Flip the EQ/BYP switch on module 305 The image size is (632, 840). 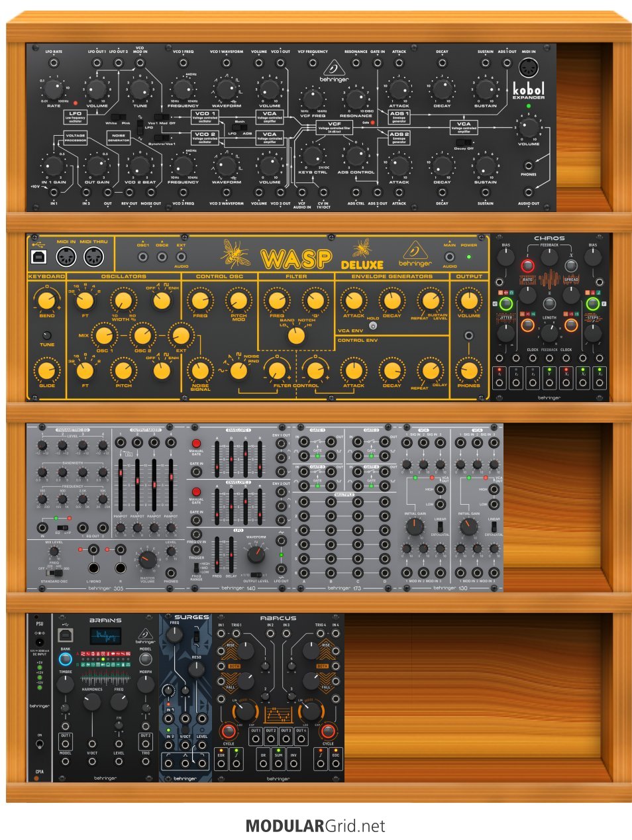coord(63,527)
